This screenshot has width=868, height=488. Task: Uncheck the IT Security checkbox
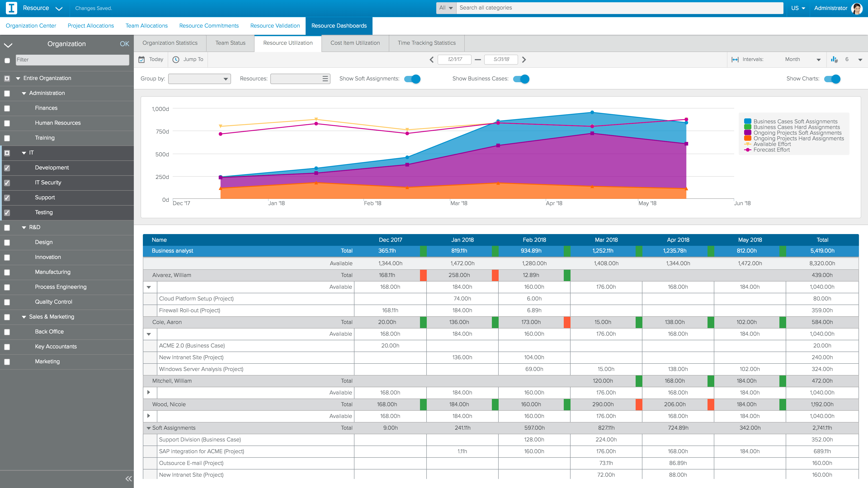pyautogui.click(x=7, y=183)
